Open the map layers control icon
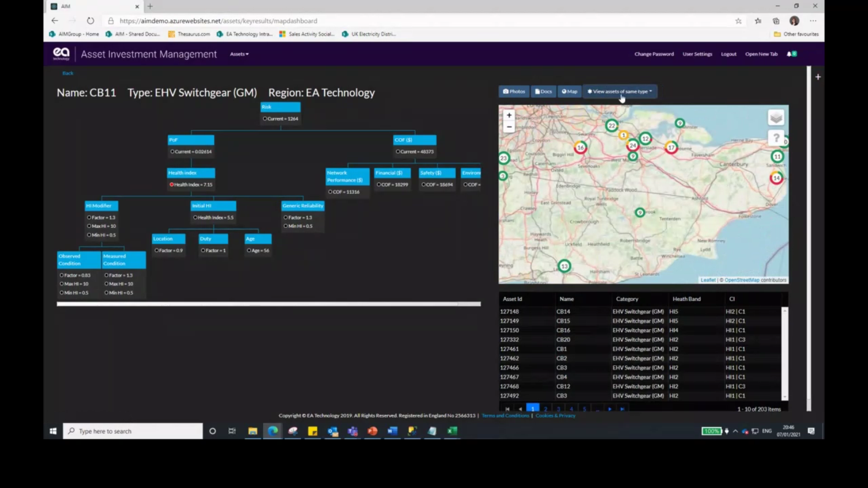Image resolution: width=868 pixels, height=488 pixels. click(x=776, y=118)
